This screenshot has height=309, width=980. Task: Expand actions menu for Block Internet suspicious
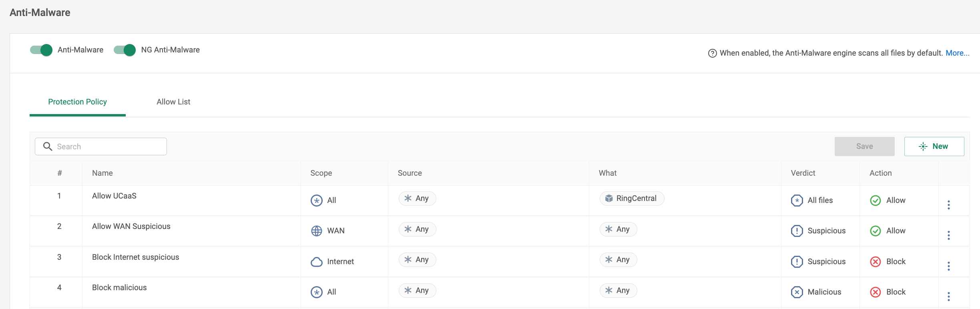tap(948, 266)
